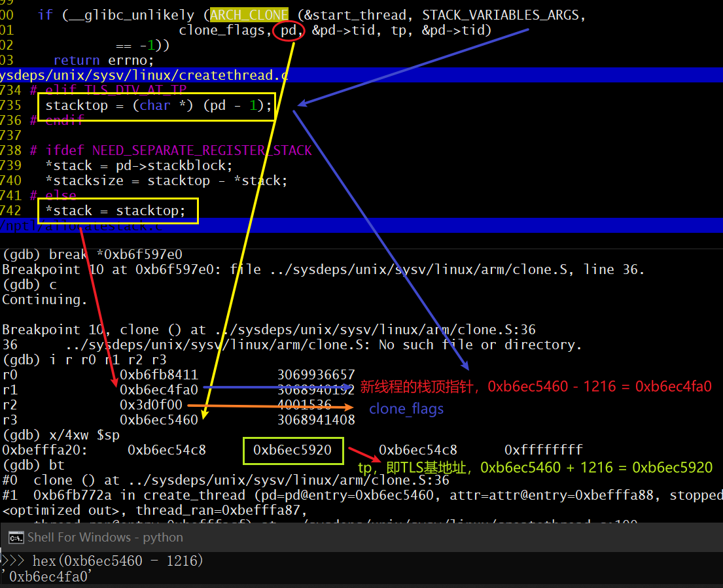Click '(gdb) break *0xb6f597e0' command
Screen dimensions: 723x588
coord(93,254)
